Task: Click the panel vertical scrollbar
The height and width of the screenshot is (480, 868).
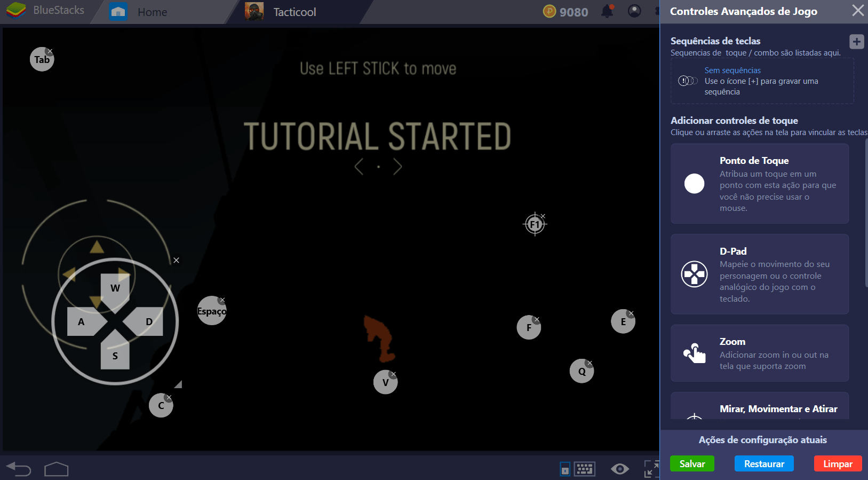Action: [x=866, y=214]
